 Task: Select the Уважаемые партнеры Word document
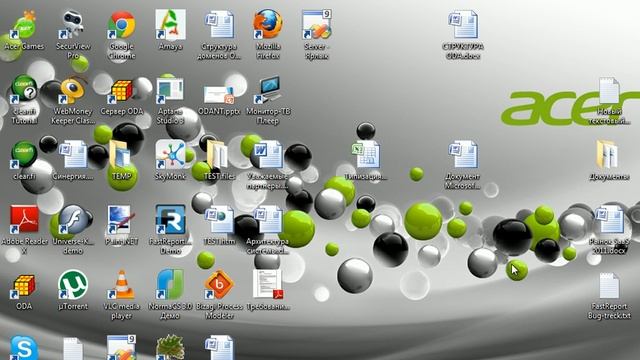[x=268, y=154]
